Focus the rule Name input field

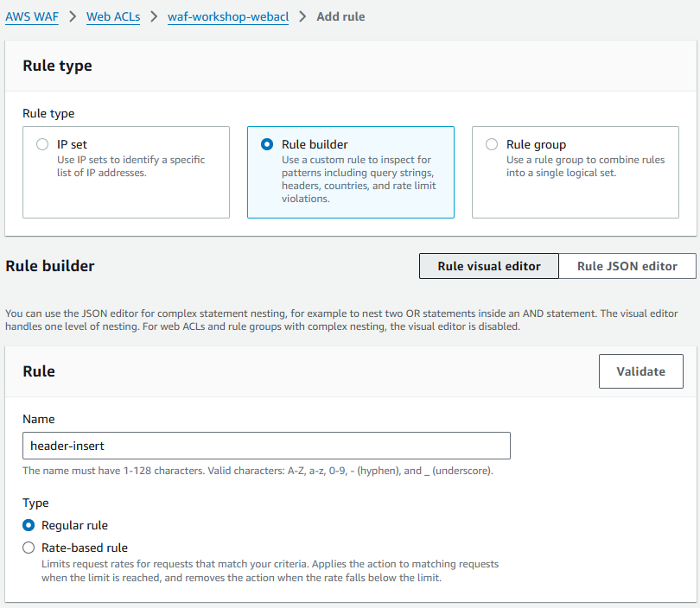[x=266, y=446]
